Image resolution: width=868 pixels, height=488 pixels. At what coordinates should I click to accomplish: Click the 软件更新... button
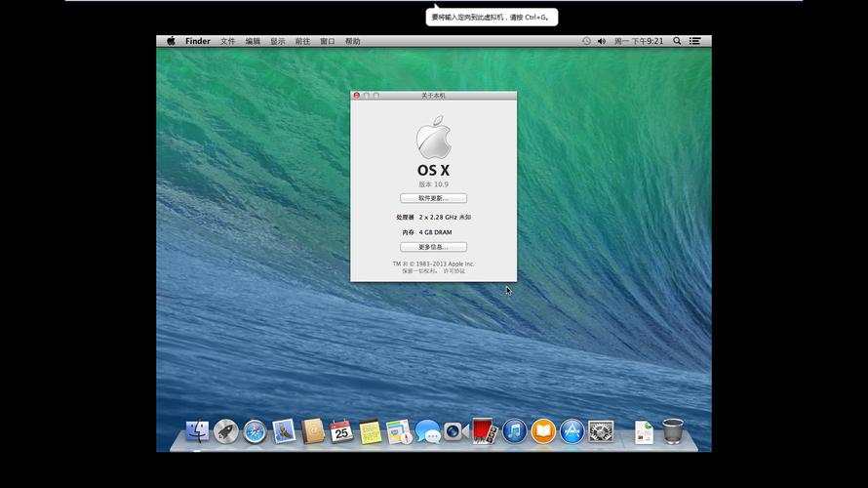[x=433, y=198]
